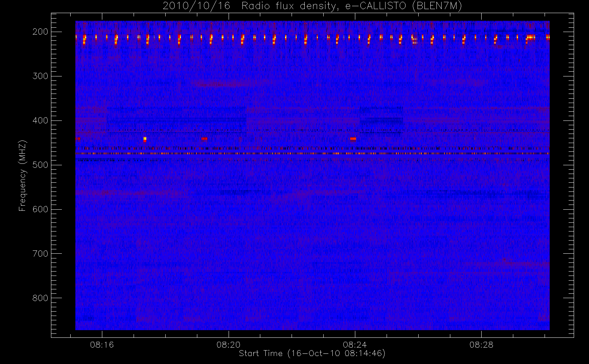Viewport: 589px width, 364px height.
Task: Click the 'Frequency (MHZ)' axis label
Action: tap(23, 175)
